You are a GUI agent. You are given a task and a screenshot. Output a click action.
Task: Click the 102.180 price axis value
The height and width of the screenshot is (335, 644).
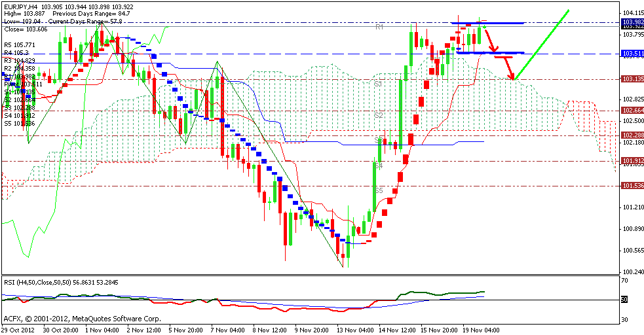[633, 143]
